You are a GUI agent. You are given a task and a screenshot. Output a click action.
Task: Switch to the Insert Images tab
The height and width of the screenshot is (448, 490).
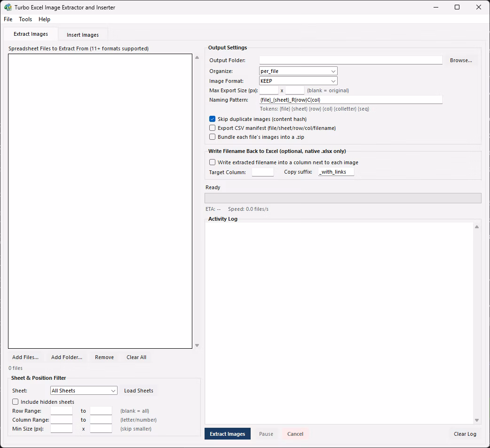point(82,35)
